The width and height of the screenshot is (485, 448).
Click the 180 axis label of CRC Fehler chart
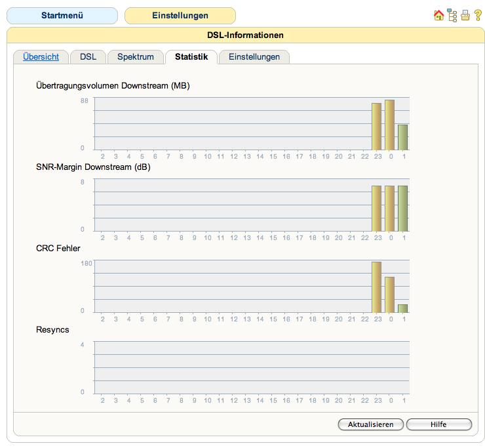click(x=87, y=264)
